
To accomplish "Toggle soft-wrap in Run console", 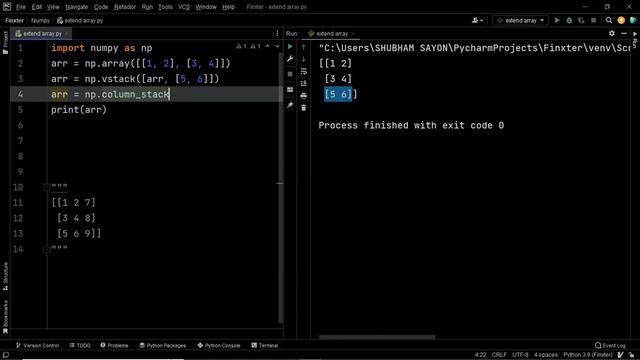I will coord(303,71).
